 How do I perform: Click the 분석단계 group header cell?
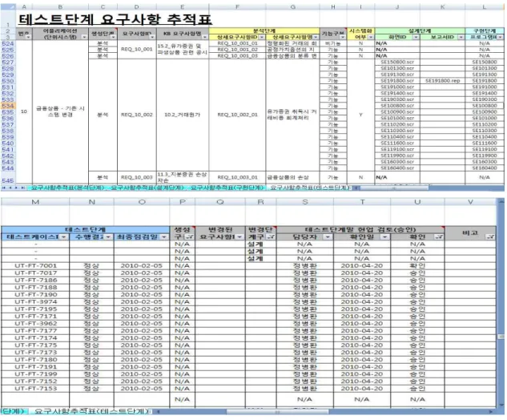(264, 30)
